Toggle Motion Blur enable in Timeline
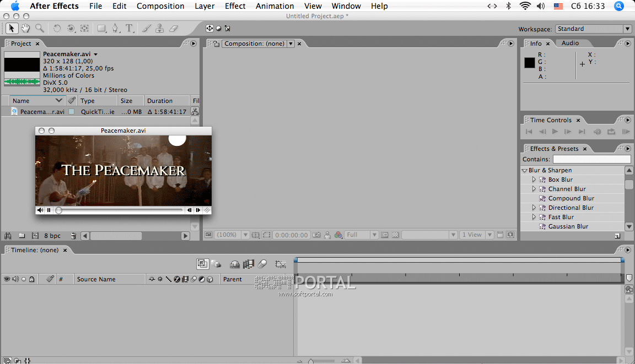Image resolution: width=635 pixels, height=364 pixels. 262,264
